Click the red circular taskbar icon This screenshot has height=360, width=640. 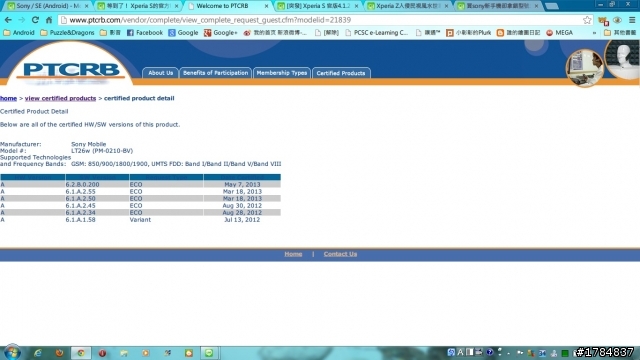click(102, 353)
